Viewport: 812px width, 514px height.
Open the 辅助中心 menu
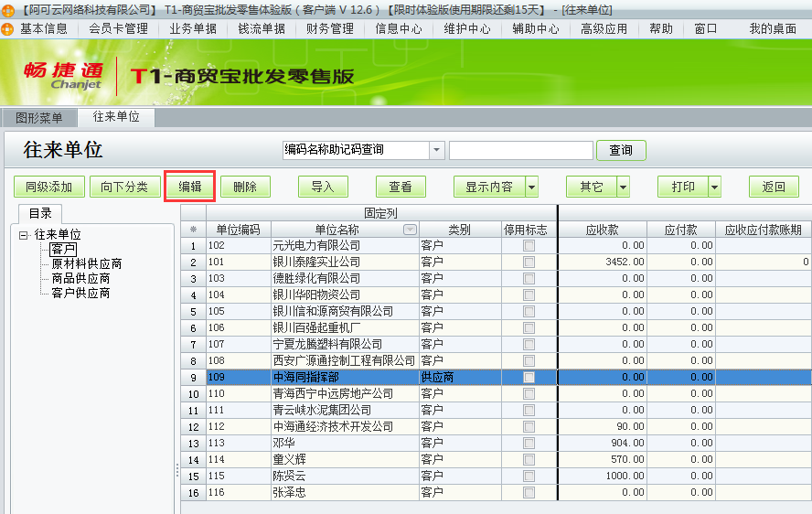click(x=536, y=29)
